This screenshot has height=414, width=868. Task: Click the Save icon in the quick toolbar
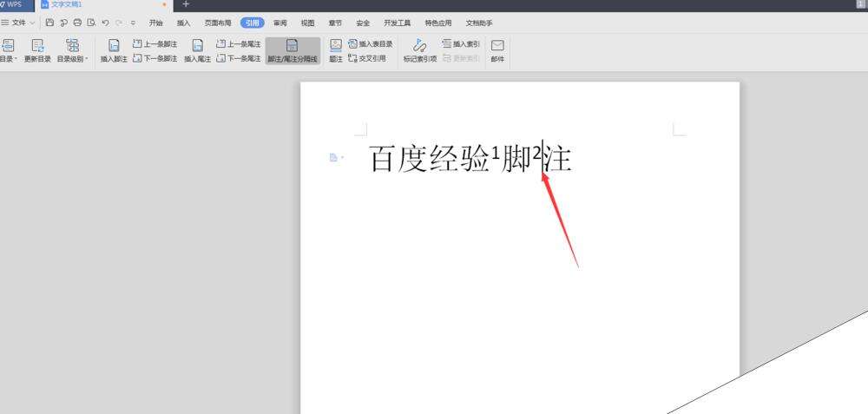coord(49,23)
